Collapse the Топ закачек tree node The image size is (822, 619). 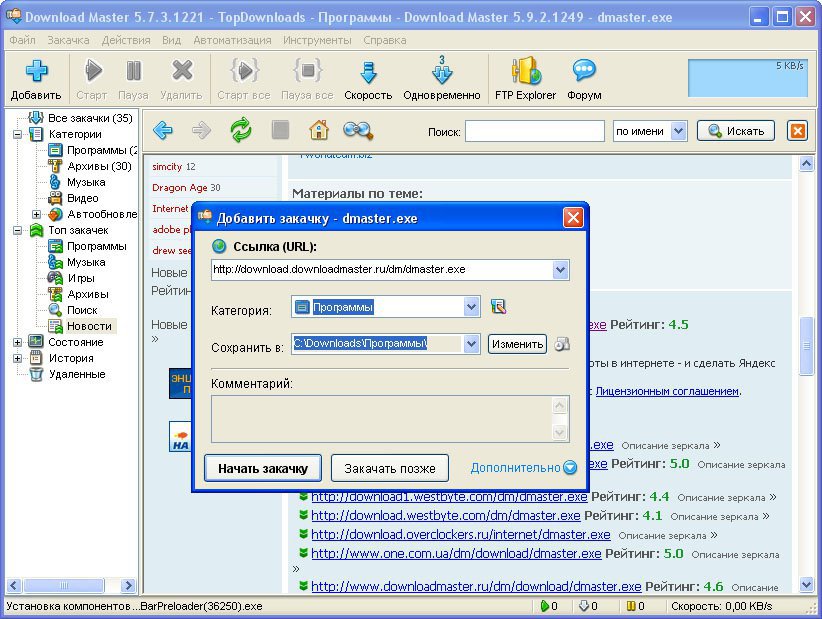click(x=18, y=230)
